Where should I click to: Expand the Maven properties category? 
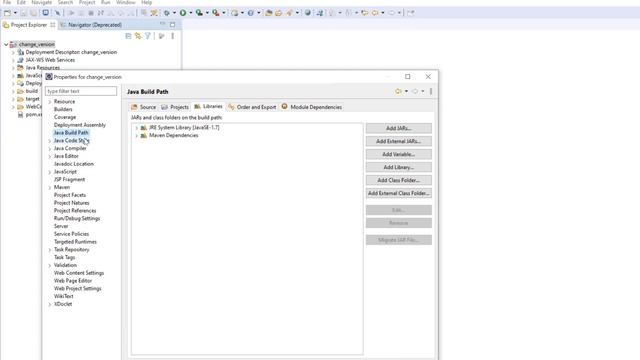[50, 187]
